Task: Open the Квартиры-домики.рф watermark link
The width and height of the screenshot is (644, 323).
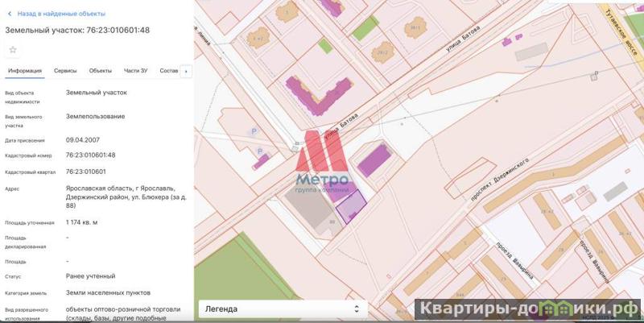Action: 527,309
